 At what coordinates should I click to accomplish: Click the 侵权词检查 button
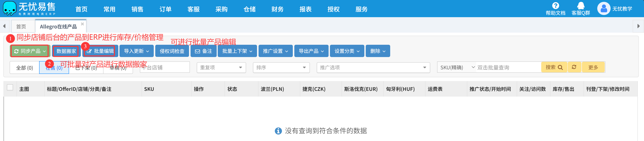click(172, 51)
